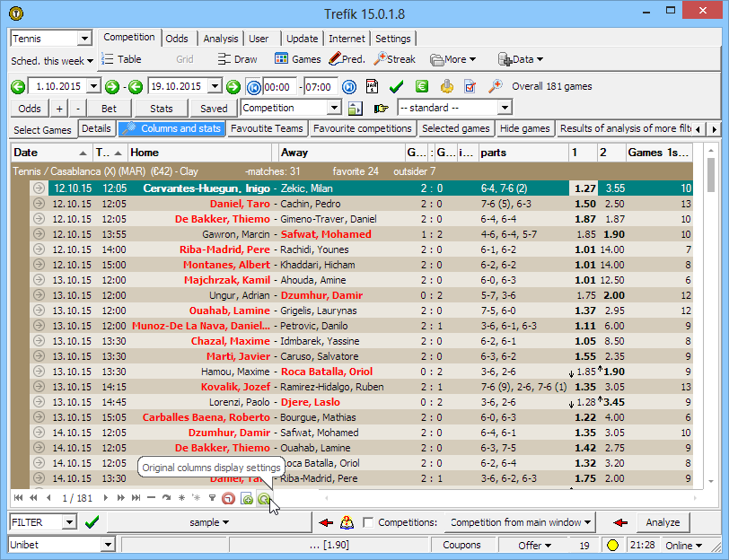Click the filter funnel icon in navigator bar
This screenshot has width=729, height=560.
click(212, 497)
